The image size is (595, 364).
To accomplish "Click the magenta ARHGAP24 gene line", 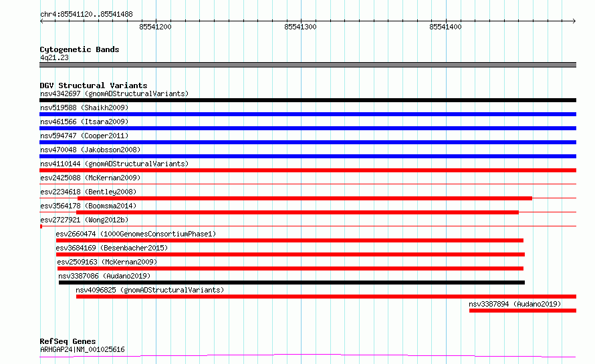I will (x=308, y=355).
